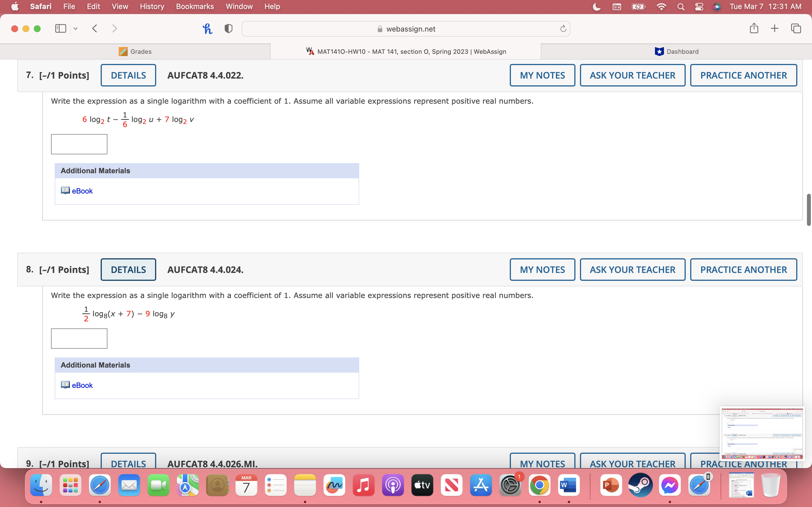
Task: Open new tab with plus icon
Action: (775, 28)
